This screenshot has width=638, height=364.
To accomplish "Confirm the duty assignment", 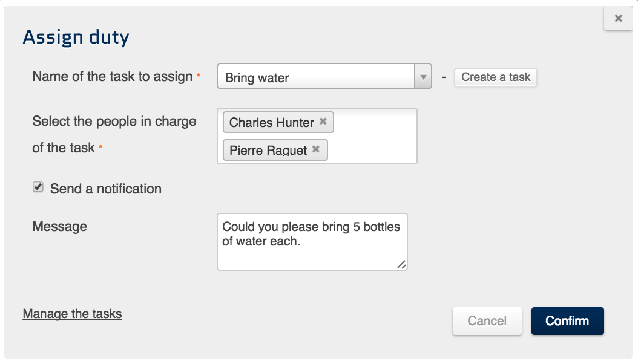I will click(567, 321).
